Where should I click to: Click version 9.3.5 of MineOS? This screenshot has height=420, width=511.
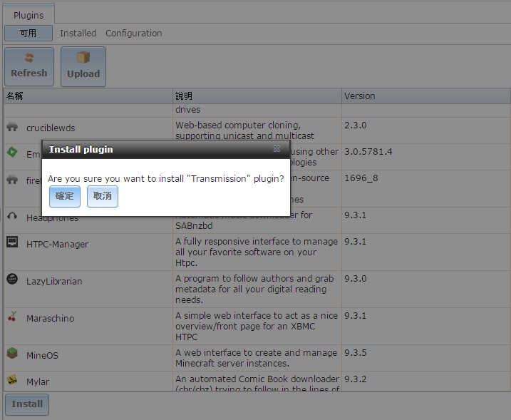click(356, 352)
